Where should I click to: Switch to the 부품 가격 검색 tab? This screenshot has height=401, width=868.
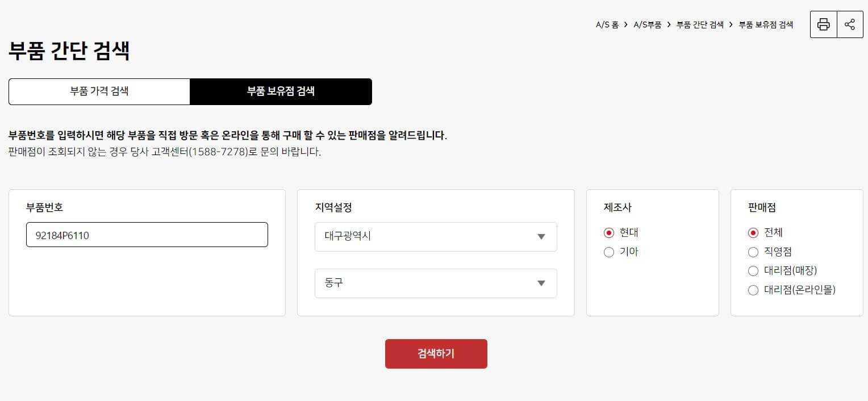point(99,91)
